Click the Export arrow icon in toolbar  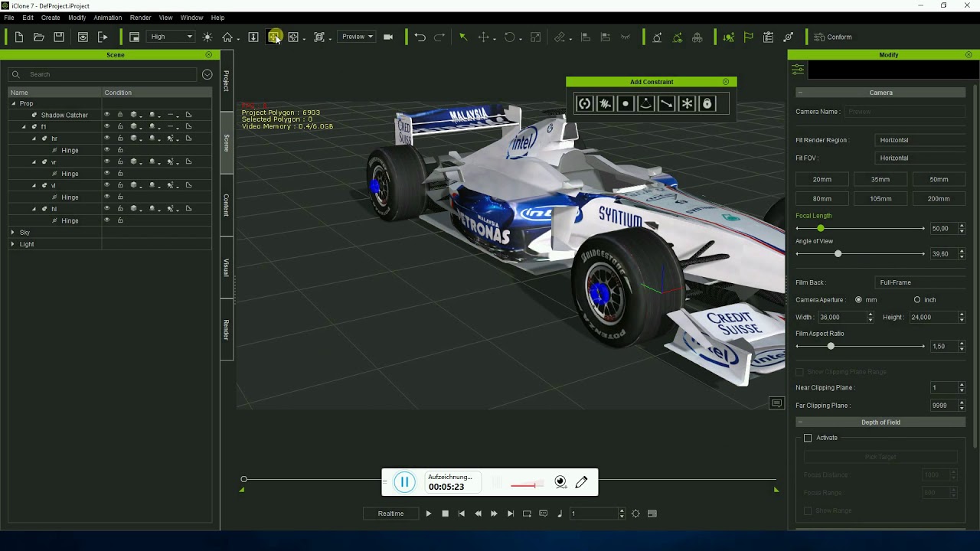point(103,37)
